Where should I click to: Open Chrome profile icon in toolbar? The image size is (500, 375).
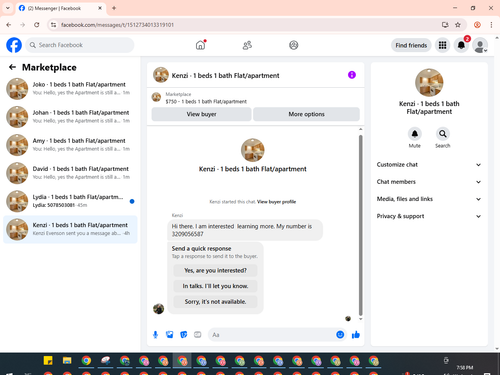[x=477, y=25]
